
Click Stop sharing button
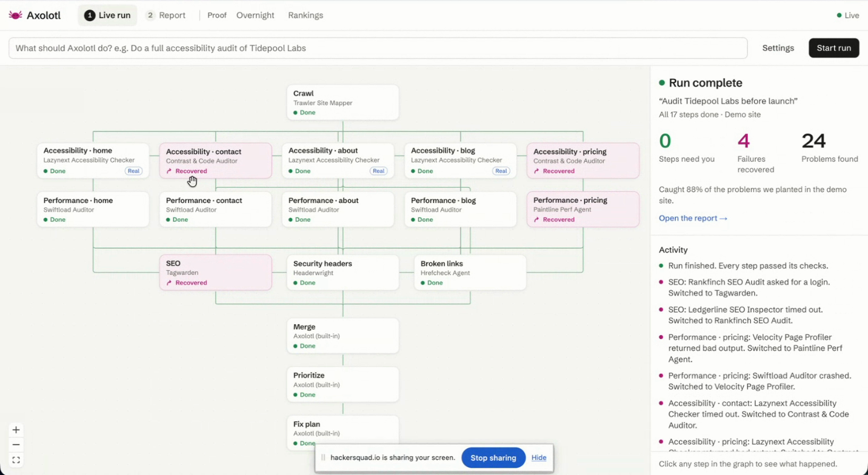[x=493, y=457]
